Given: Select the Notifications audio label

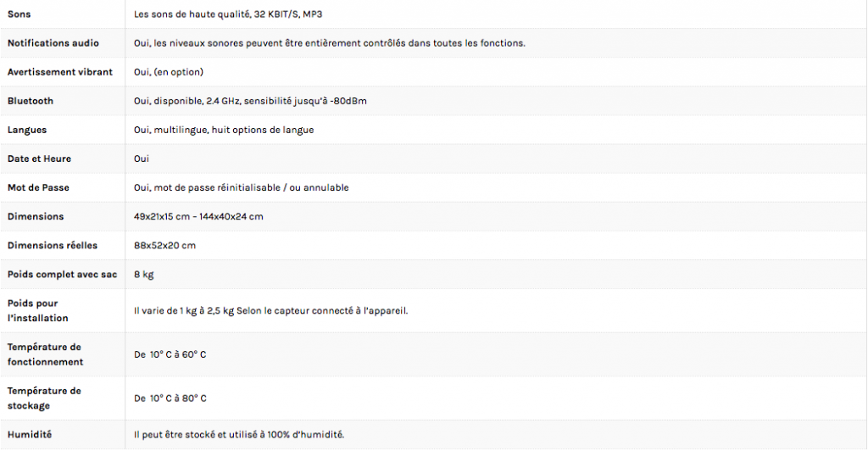Looking at the screenshot, I should (x=53, y=43).
